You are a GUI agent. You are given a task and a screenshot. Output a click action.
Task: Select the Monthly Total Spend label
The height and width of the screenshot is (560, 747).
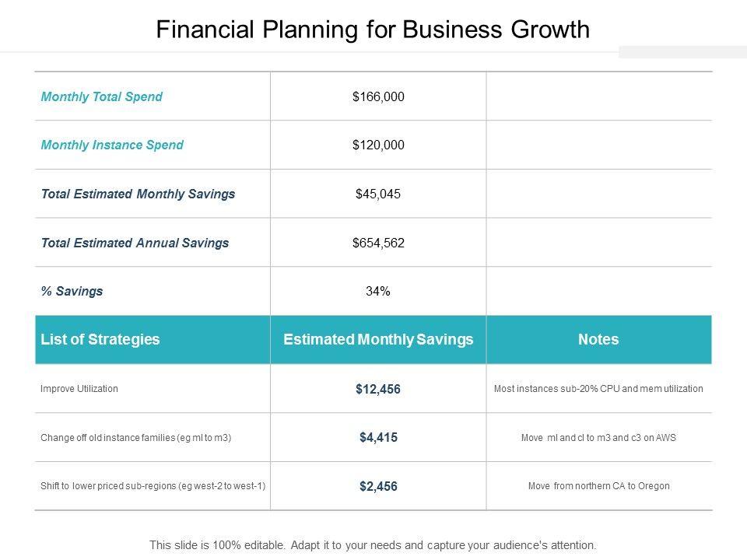[x=101, y=97]
